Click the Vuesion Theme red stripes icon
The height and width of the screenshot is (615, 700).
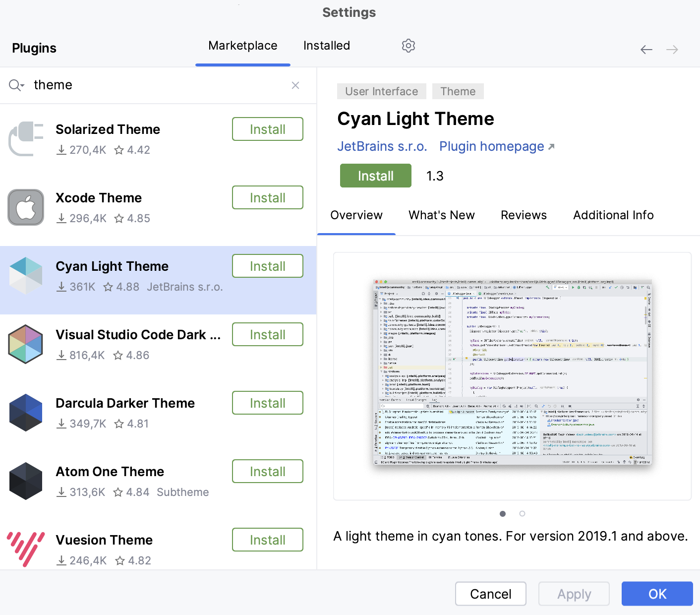26,550
